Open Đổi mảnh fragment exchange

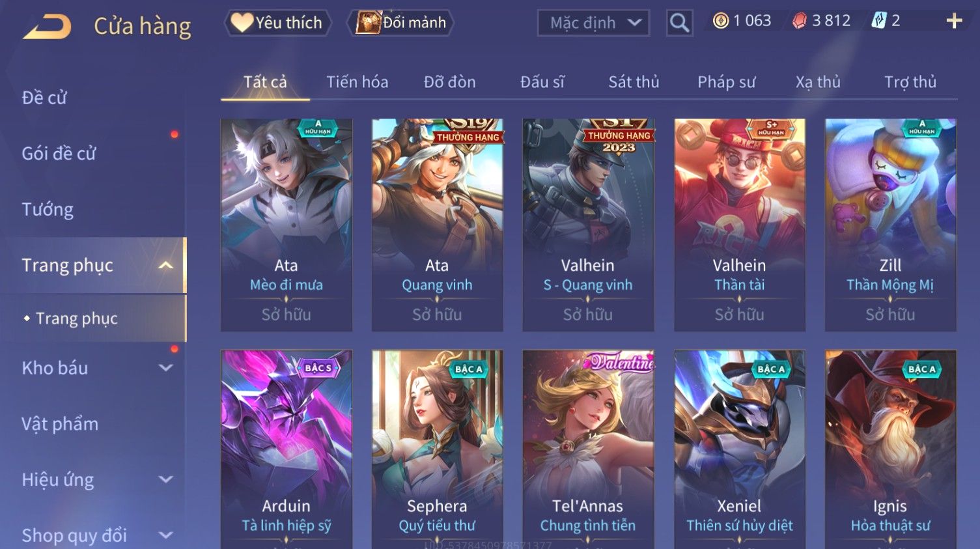pos(401,23)
